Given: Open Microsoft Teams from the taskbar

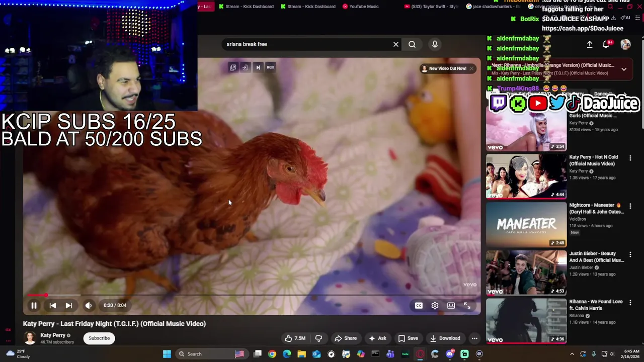Looking at the screenshot, I should click(x=390, y=354).
